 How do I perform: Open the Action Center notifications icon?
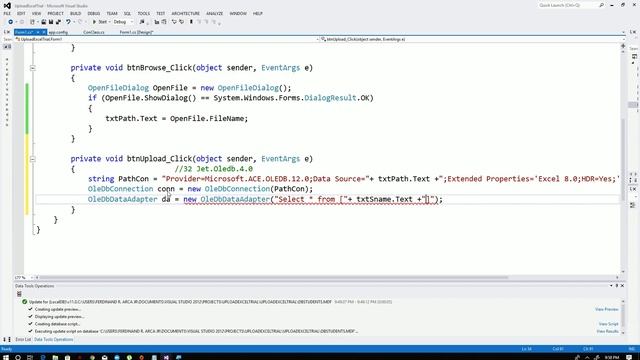point(629,357)
